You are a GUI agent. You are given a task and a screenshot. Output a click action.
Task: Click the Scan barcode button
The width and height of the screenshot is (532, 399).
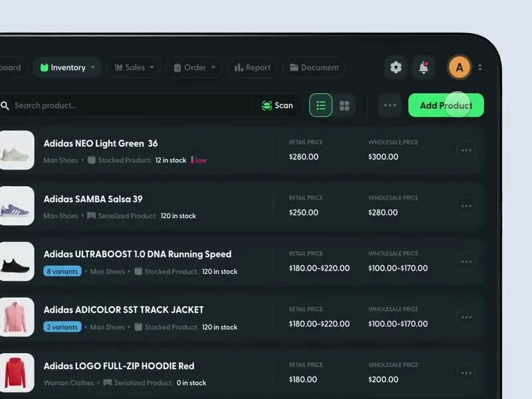(x=277, y=106)
